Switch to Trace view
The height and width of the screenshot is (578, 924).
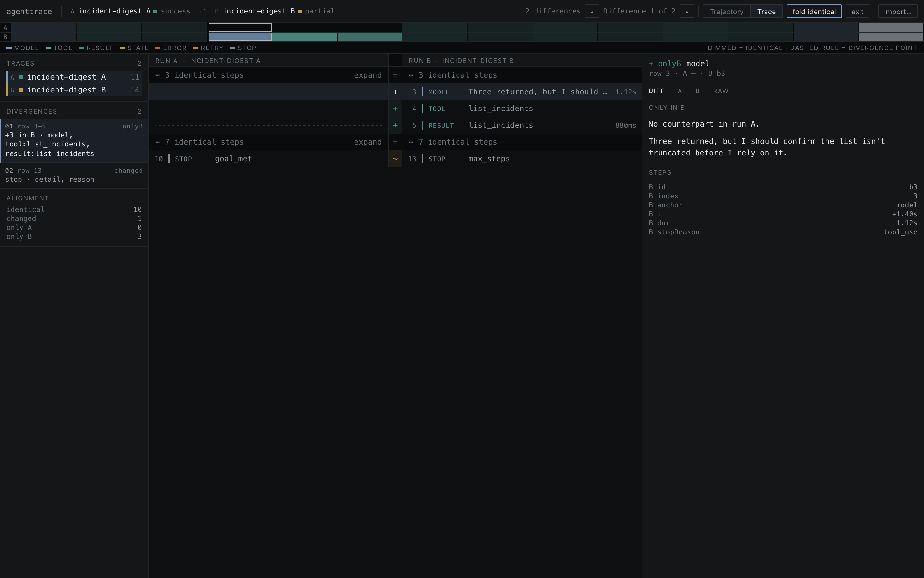[766, 12]
